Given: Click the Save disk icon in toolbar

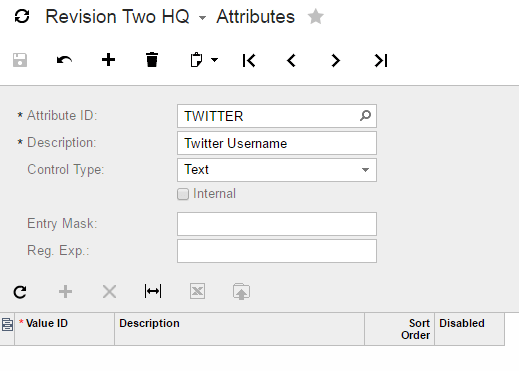Looking at the screenshot, I should [x=20, y=60].
